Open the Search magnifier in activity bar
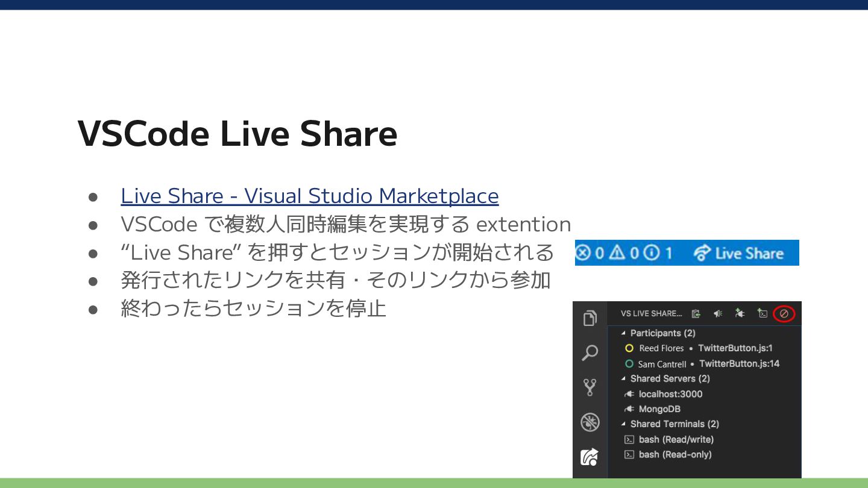 pos(590,352)
